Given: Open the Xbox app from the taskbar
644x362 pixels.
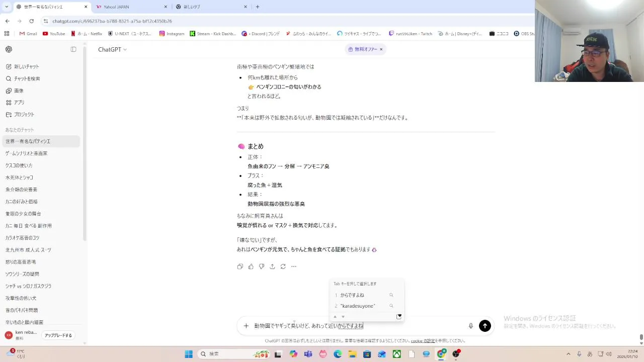Looking at the screenshot, I should pyautogui.click(x=397, y=354).
